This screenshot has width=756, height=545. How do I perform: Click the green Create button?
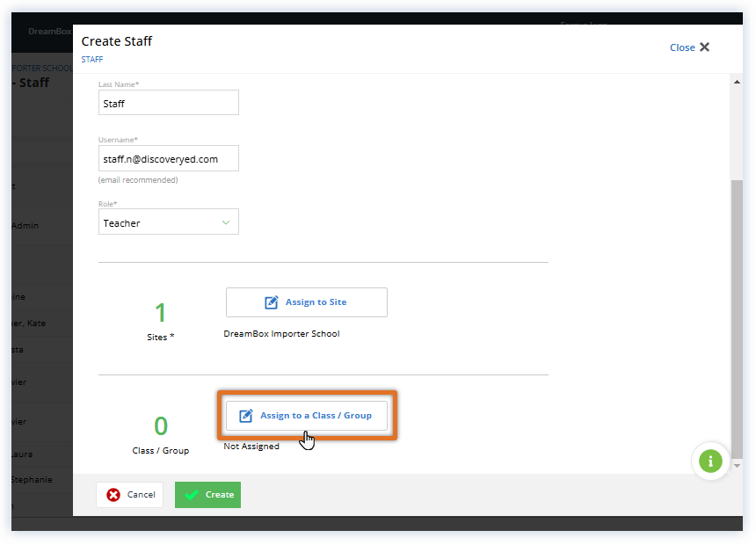click(x=207, y=495)
